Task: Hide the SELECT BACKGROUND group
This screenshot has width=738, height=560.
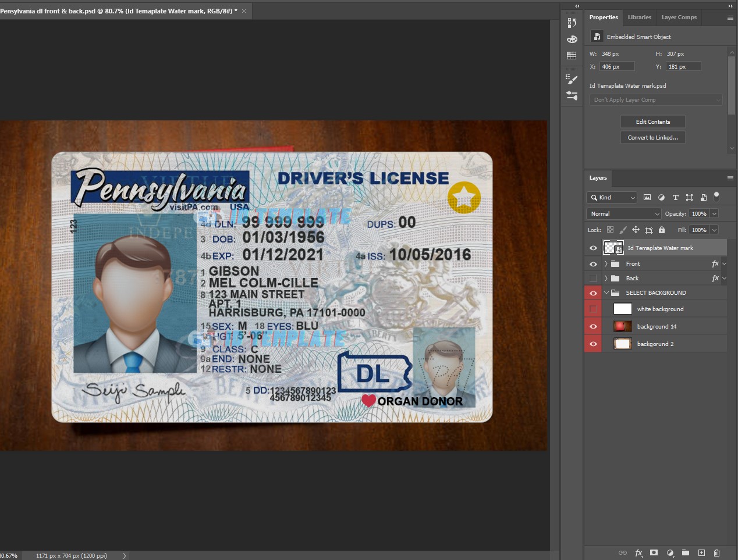Action: coord(593,293)
